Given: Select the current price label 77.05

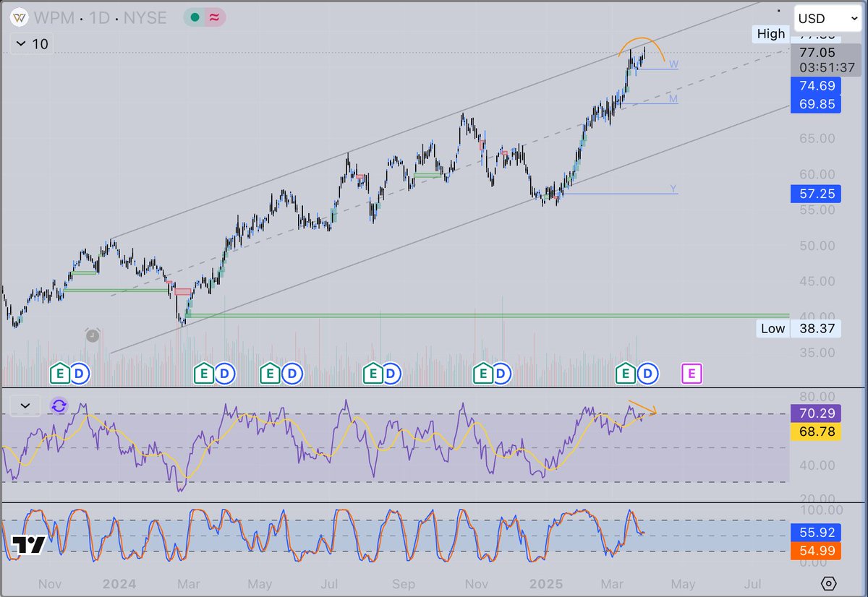Looking at the screenshot, I should (x=817, y=52).
